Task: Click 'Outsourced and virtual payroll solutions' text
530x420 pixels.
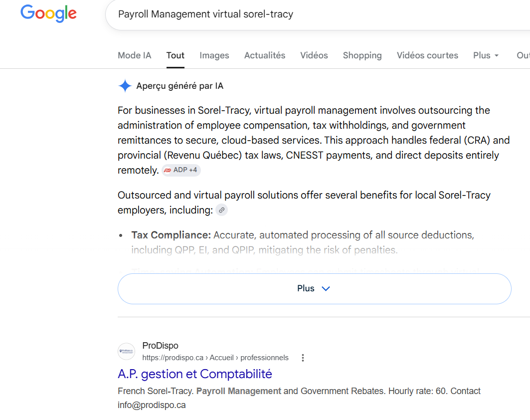Action: 304,203
